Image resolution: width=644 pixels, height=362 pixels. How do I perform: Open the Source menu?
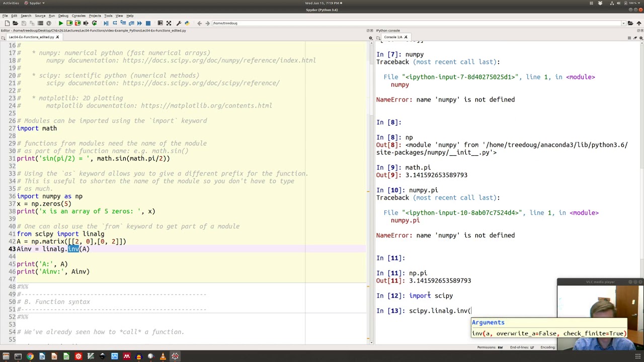40,16
